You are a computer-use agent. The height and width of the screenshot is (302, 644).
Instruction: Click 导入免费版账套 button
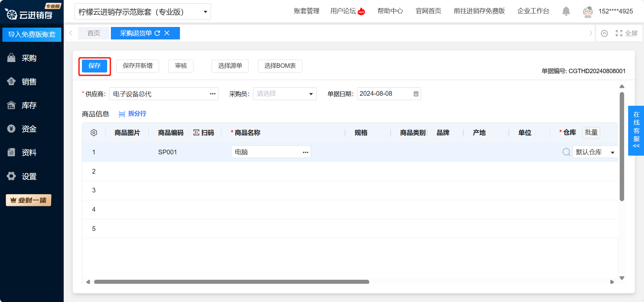pyautogui.click(x=32, y=34)
